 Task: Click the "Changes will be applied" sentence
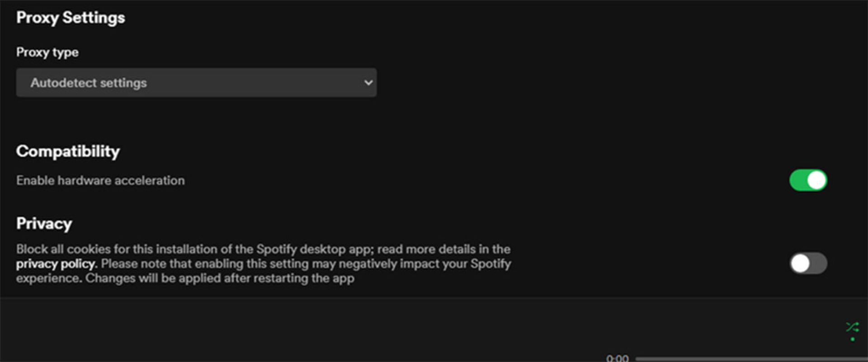[x=220, y=278]
